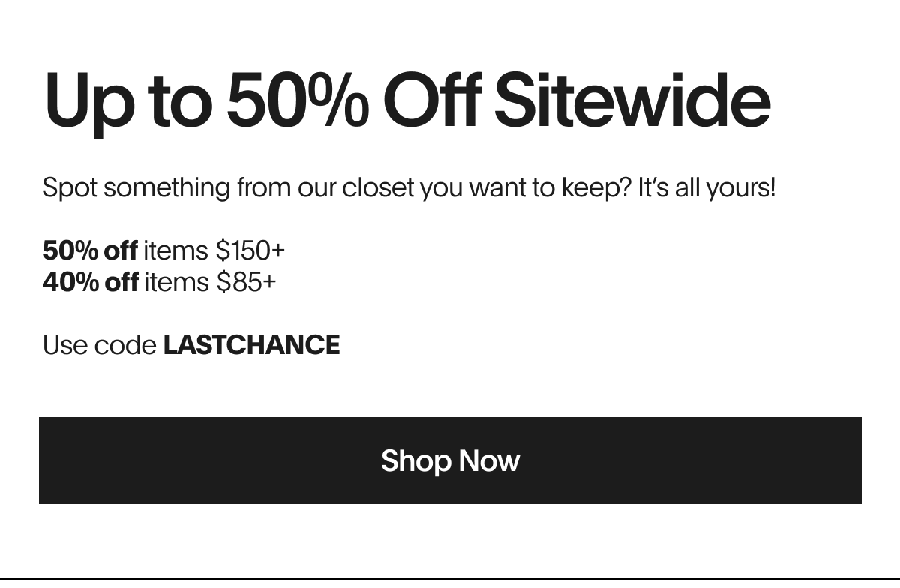900x588 pixels.
Task: Click the Up to 50% Off Sitewide heading
Action: (408, 100)
